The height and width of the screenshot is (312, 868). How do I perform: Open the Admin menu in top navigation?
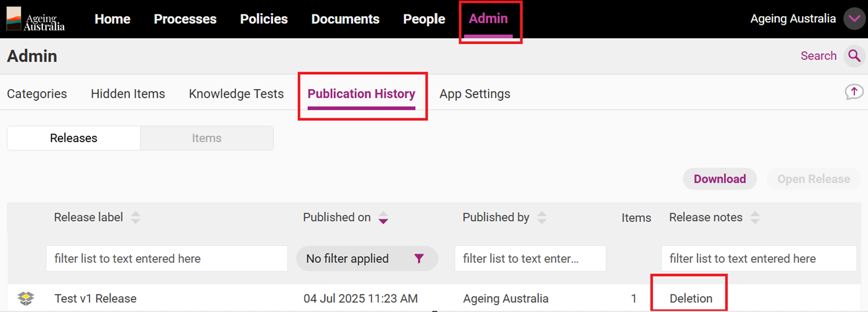pos(488,19)
